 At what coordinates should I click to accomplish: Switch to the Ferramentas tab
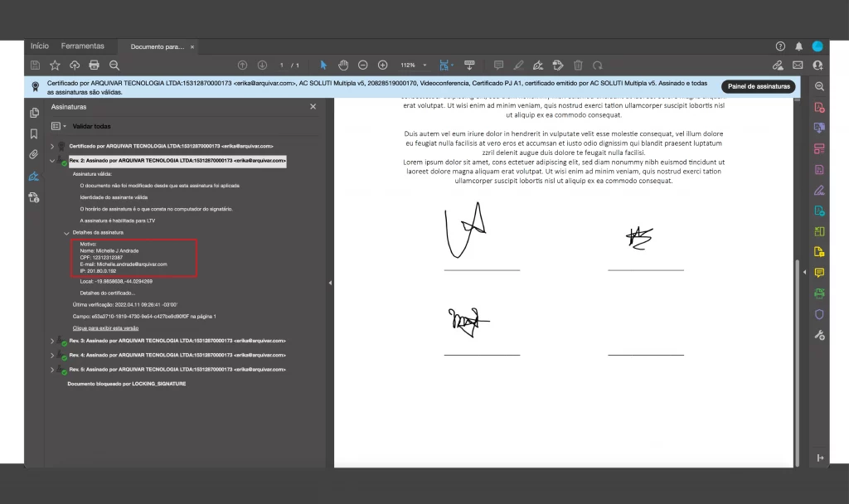tap(83, 46)
